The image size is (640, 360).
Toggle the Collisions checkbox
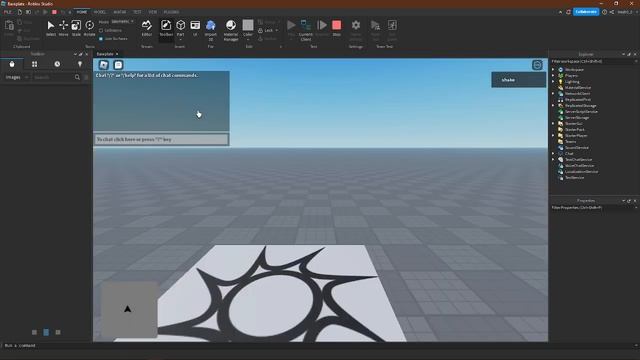click(101, 31)
